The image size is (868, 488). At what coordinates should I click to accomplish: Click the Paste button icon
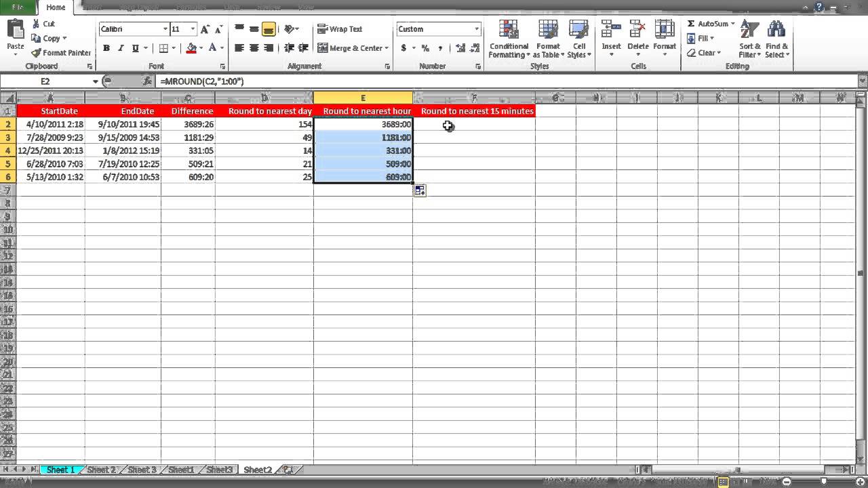tap(15, 30)
